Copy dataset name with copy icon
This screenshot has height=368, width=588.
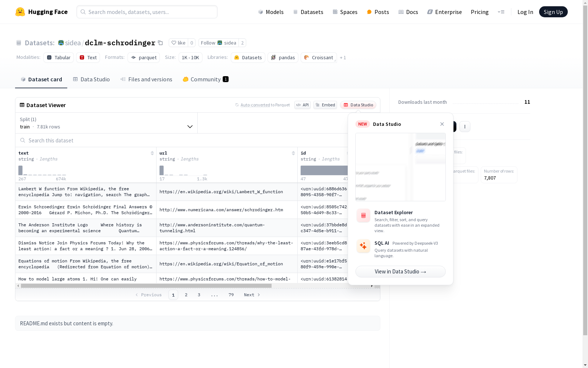click(160, 43)
